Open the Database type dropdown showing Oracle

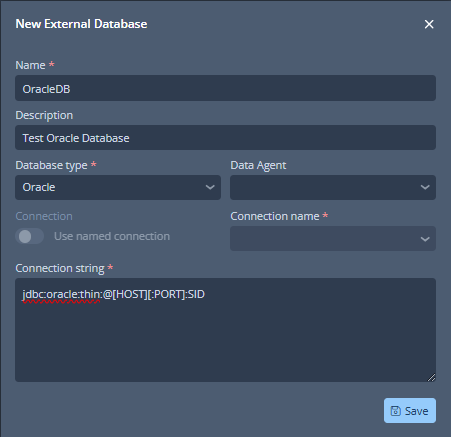point(118,187)
